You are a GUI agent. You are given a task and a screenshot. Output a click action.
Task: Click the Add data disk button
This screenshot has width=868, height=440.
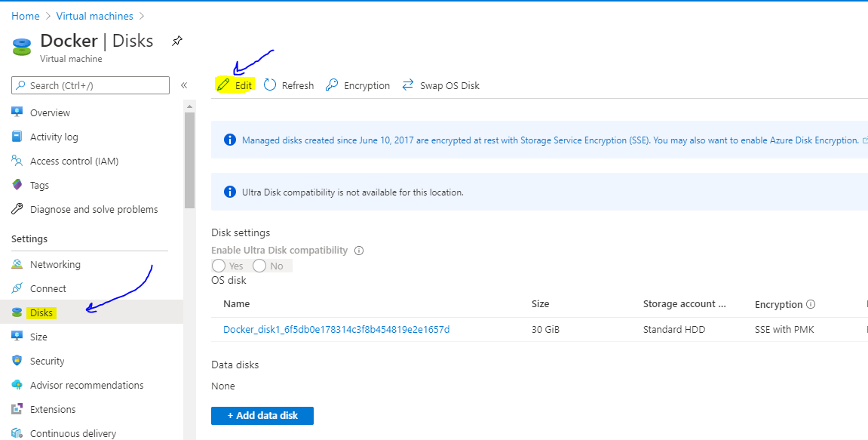262,415
